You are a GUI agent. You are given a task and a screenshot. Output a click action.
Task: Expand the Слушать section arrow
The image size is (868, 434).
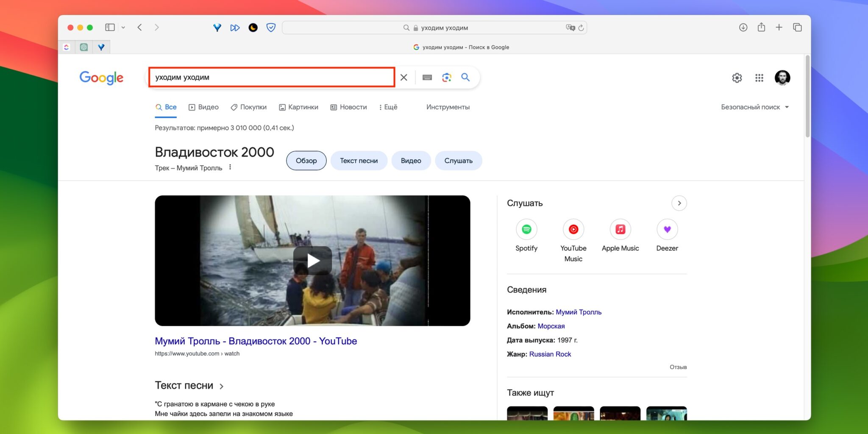point(679,203)
